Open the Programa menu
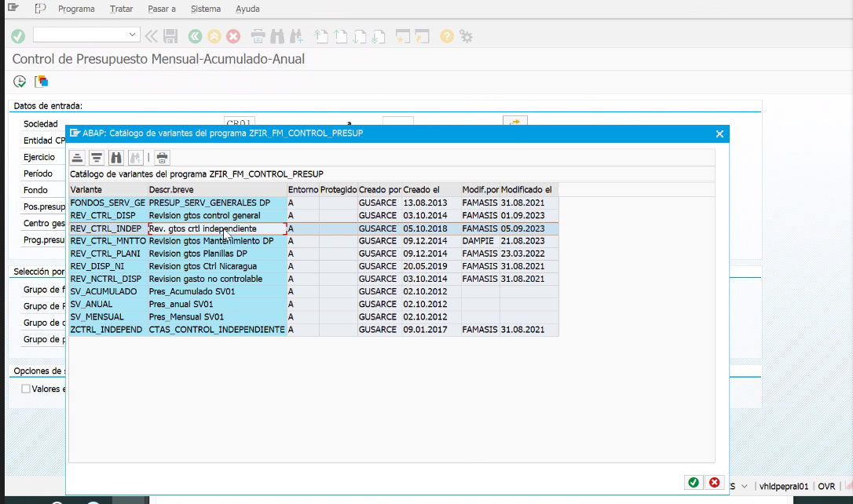 pyautogui.click(x=76, y=9)
